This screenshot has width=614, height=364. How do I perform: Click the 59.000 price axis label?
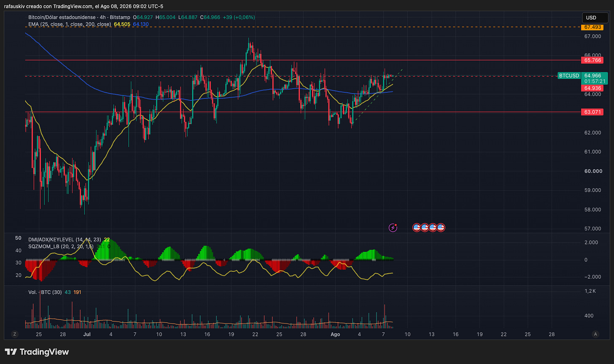click(592, 190)
